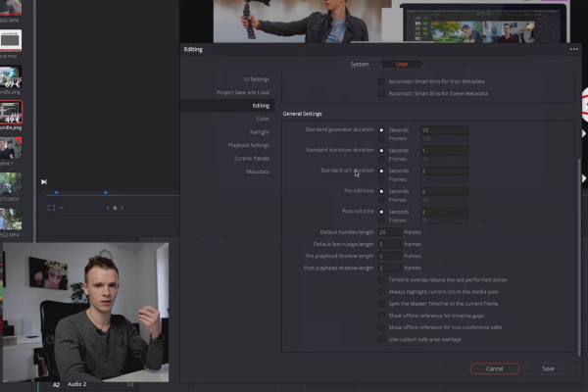Select Frames for standard transition duration

coord(381,159)
